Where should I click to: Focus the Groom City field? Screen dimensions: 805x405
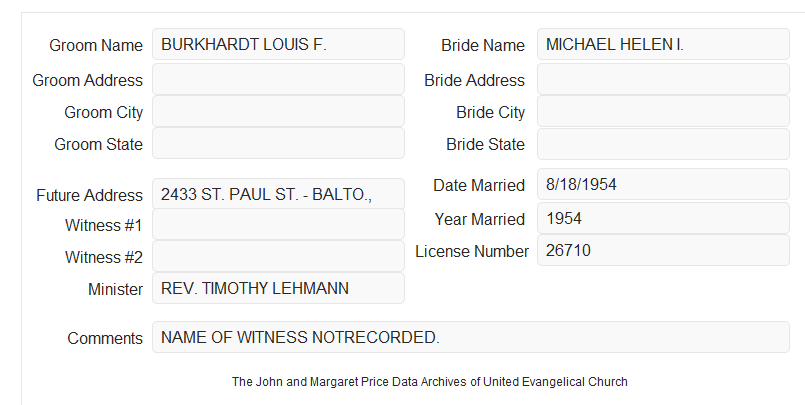click(278, 111)
